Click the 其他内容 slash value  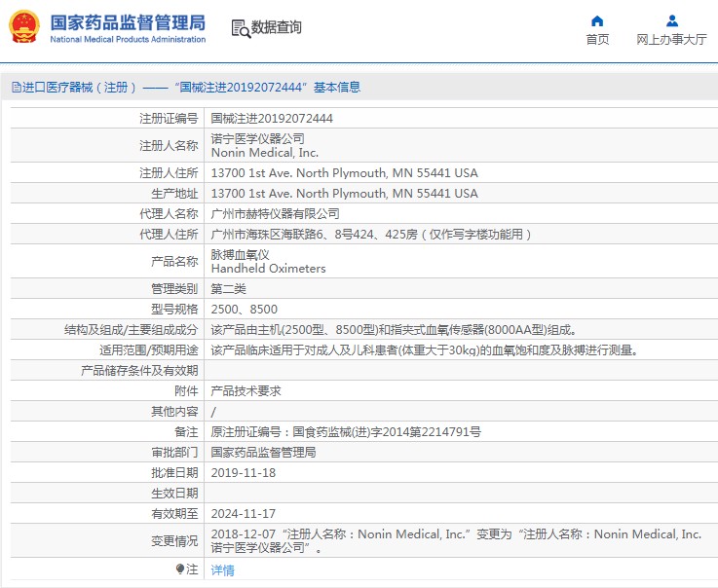(213, 412)
